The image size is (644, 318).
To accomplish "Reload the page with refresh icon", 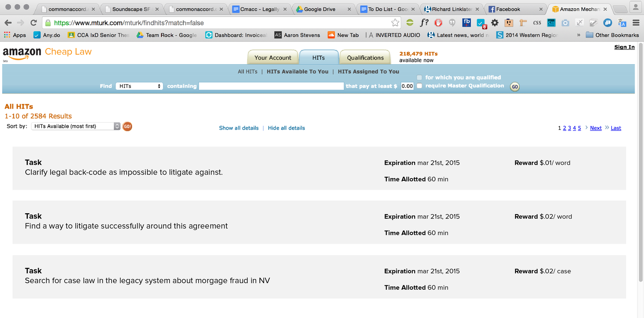I will [33, 23].
